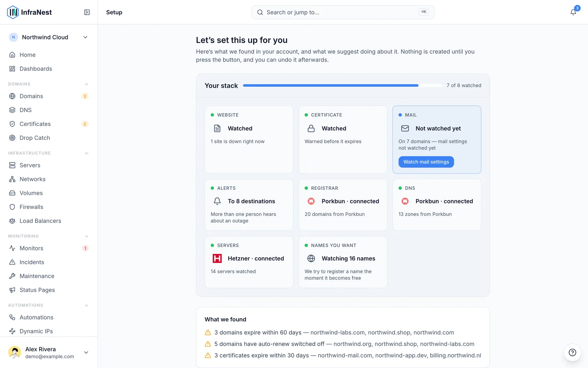The width and height of the screenshot is (588, 368).
Task: Focus the Search or jump to field
Action: (x=343, y=12)
